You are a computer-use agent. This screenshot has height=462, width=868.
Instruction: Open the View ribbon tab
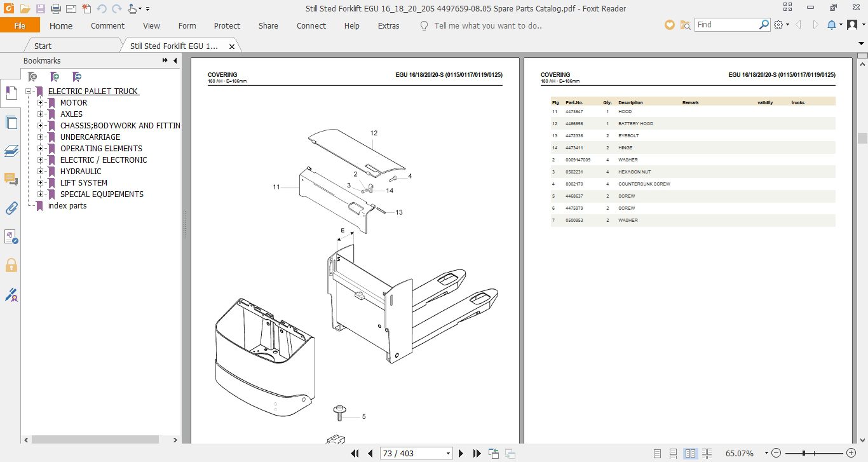(151, 26)
